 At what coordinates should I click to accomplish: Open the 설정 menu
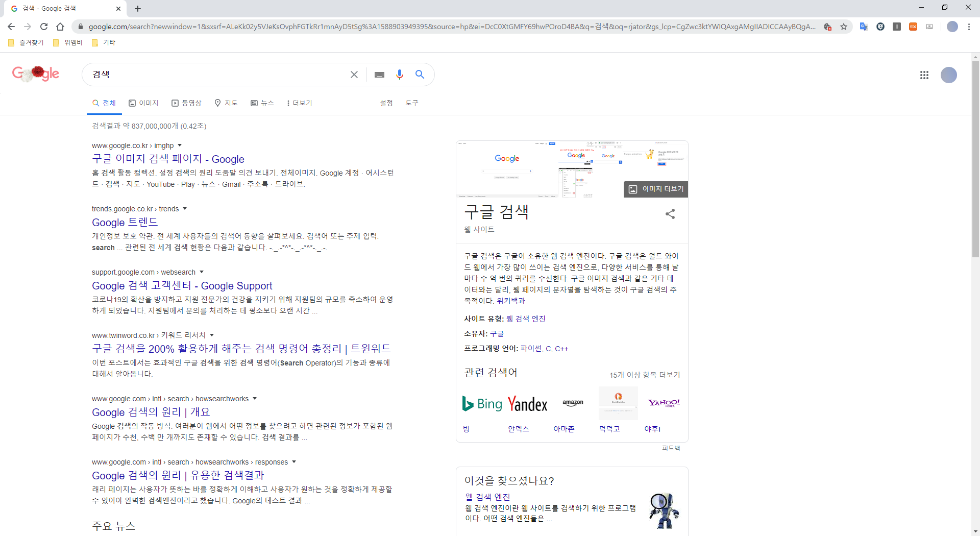pos(386,103)
